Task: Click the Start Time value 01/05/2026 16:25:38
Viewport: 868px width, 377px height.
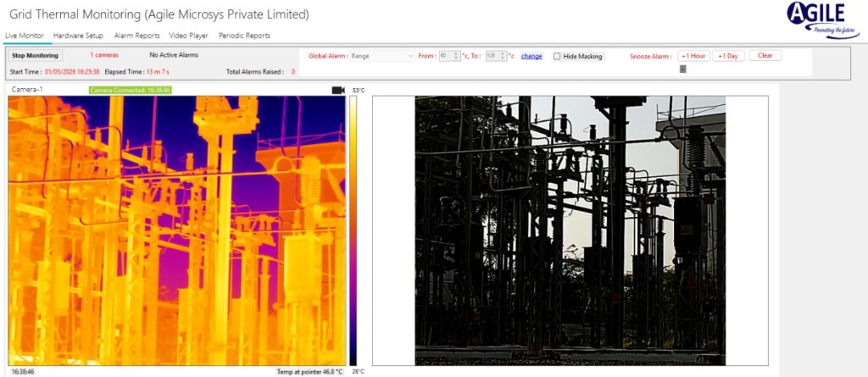Action: (x=73, y=71)
